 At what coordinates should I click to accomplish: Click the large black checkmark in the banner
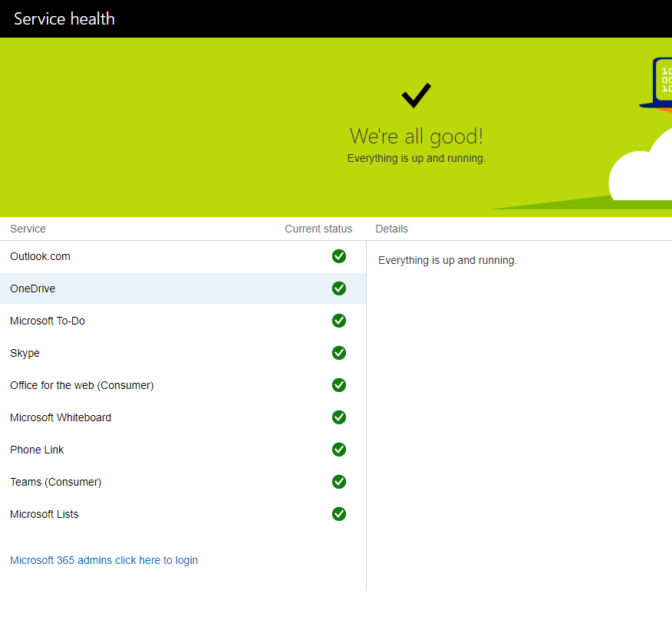[x=416, y=96]
